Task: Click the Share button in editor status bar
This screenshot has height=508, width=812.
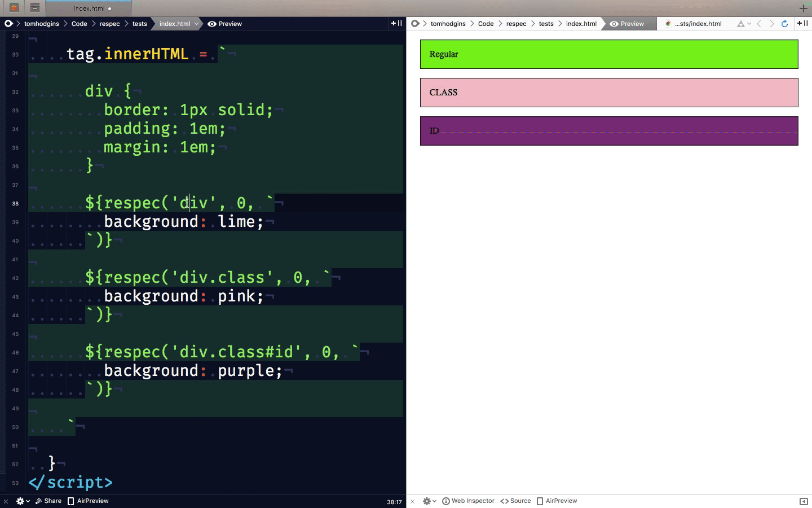Action: click(x=48, y=501)
